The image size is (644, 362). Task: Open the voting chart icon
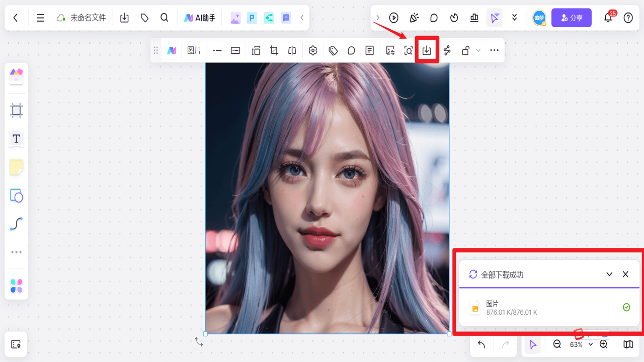pyautogui.click(x=474, y=18)
